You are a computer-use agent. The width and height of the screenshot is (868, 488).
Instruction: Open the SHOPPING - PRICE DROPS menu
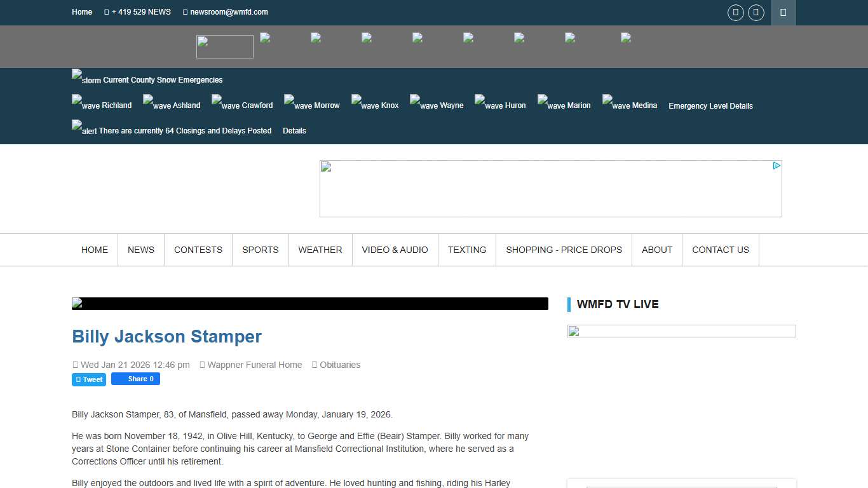564,250
